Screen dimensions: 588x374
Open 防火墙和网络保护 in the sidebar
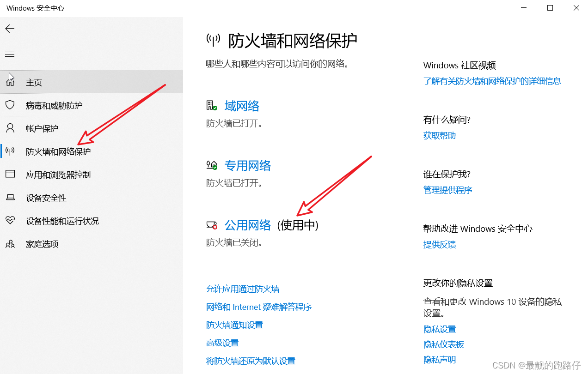(x=92, y=151)
